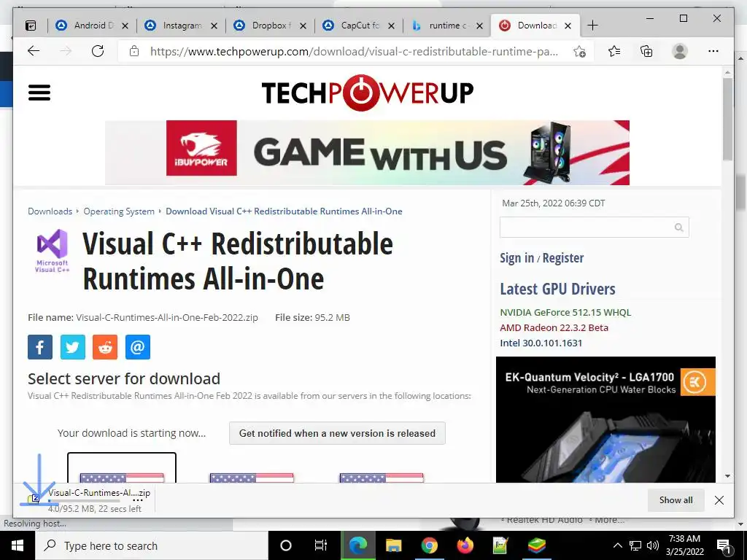Refresh the current page
The height and width of the screenshot is (560, 747).
click(98, 51)
